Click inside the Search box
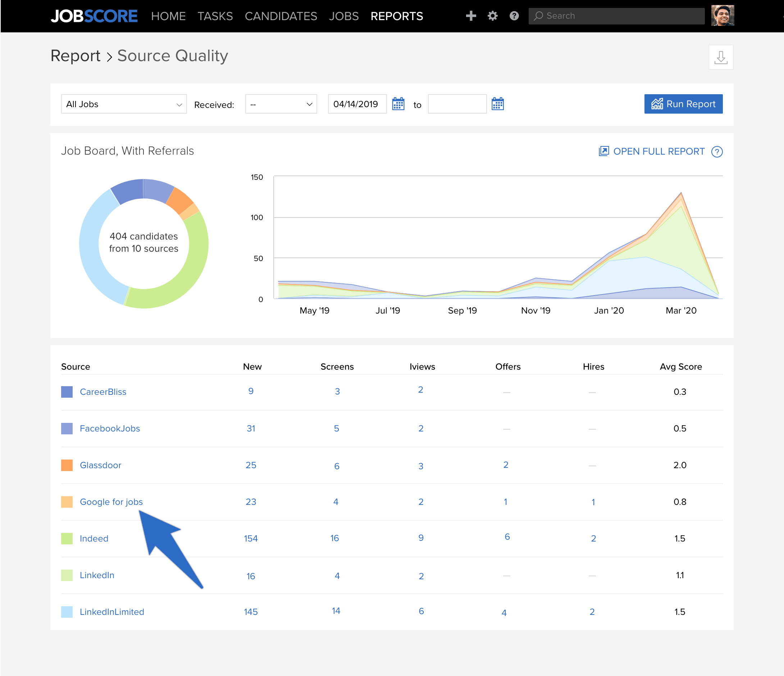The image size is (784, 676). [x=616, y=16]
